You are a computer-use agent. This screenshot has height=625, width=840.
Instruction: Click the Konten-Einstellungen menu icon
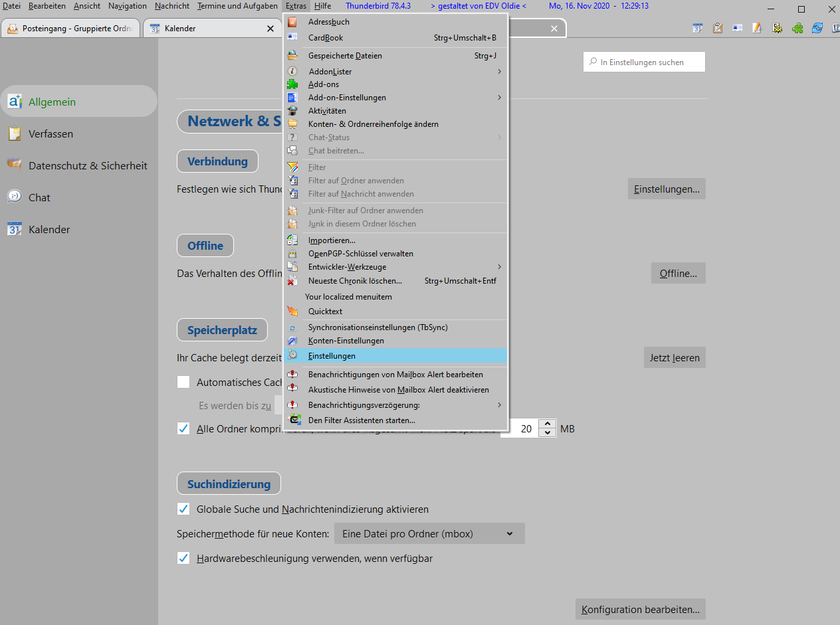click(x=292, y=341)
